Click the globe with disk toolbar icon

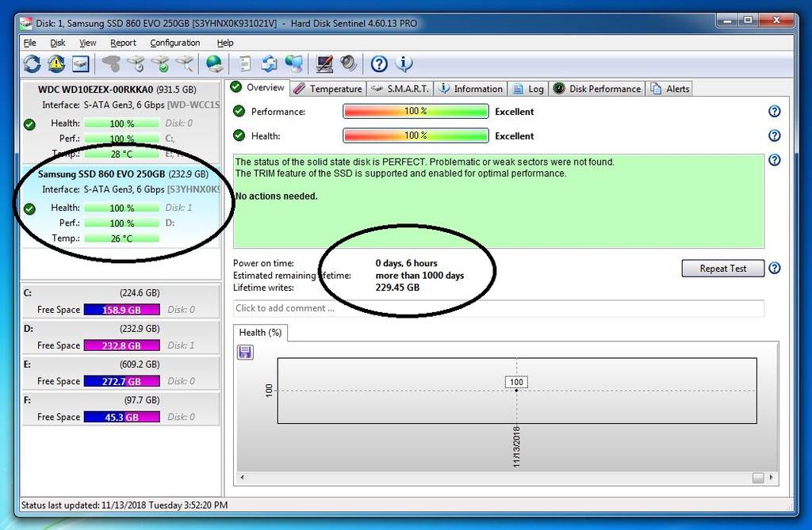coord(214,63)
